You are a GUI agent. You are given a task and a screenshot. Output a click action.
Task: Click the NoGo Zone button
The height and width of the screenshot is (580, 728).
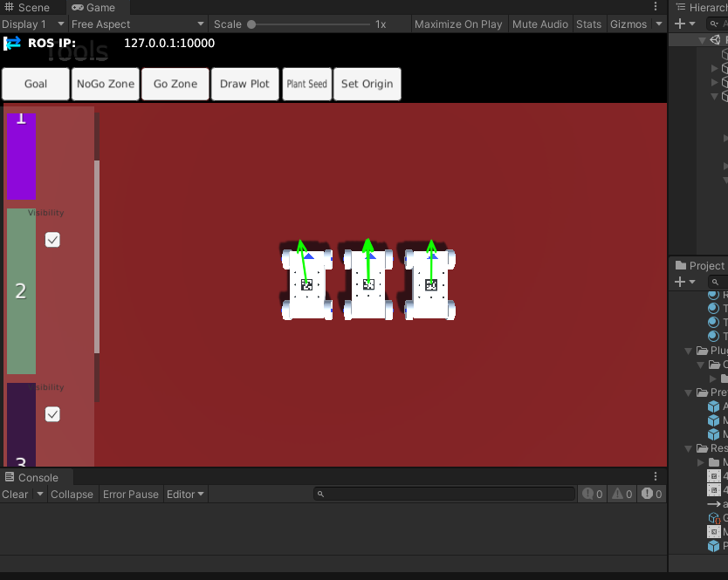coord(106,84)
